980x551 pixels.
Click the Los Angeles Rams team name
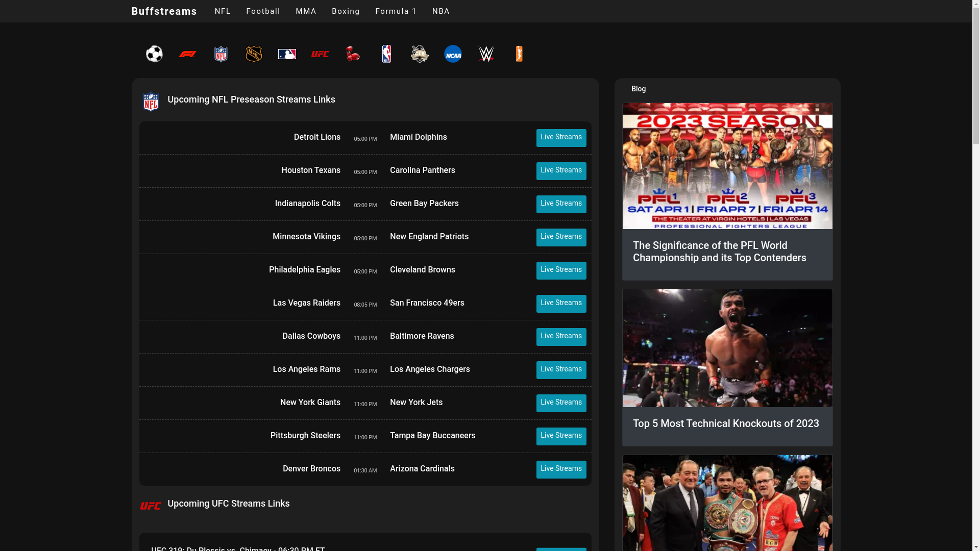(307, 369)
